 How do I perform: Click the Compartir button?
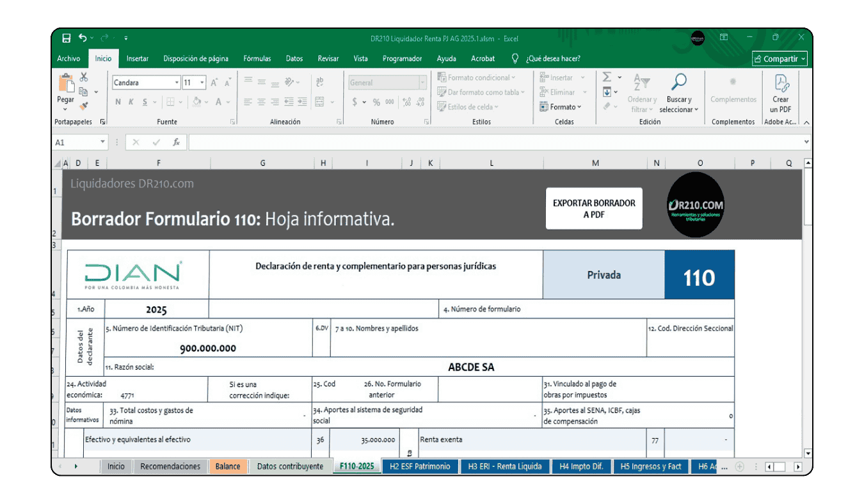[x=780, y=59]
